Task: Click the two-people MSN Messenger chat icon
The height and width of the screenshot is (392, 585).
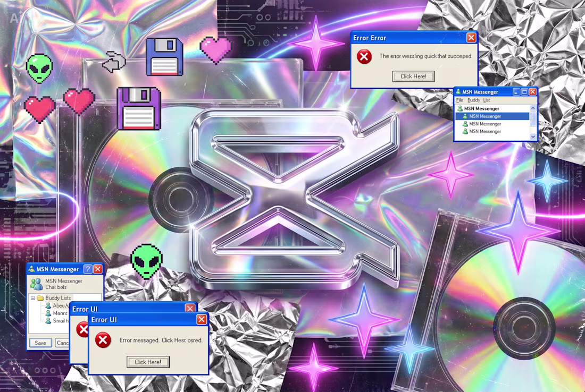Action: tap(37, 284)
